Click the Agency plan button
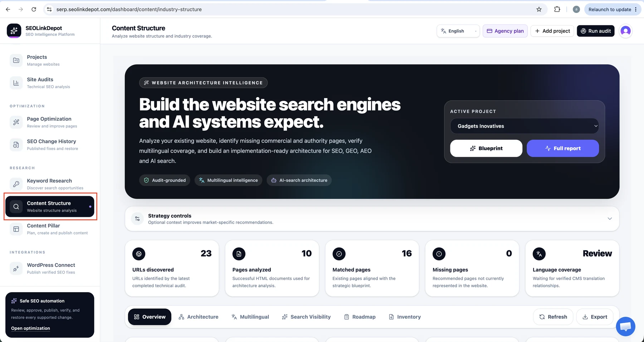Viewport: 644px width, 342px height. pos(505,31)
